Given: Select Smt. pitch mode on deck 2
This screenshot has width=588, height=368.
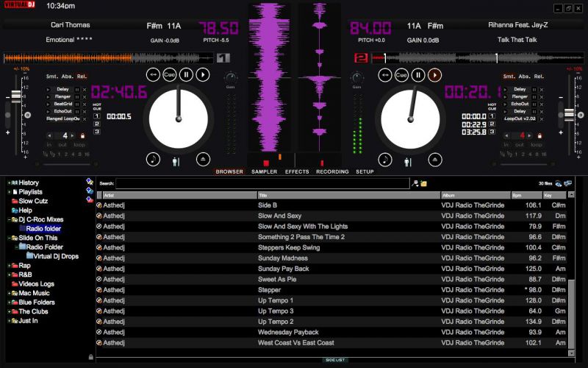Looking at the screenshot, I should 509,77.
